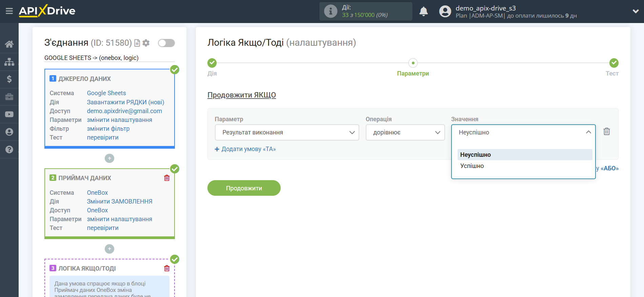
Task: Click the Тест step checkmark
Action: pyautogui.click(x=614, y=63)
